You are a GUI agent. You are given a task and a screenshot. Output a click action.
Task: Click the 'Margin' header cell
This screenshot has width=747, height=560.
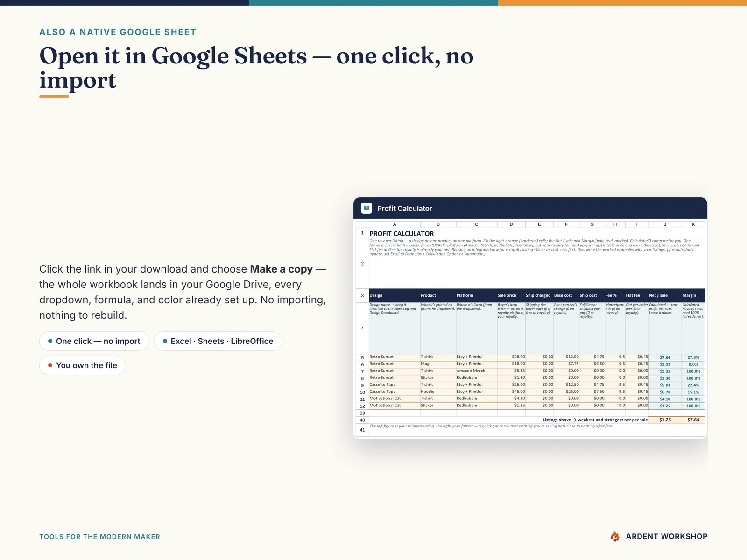693,295
